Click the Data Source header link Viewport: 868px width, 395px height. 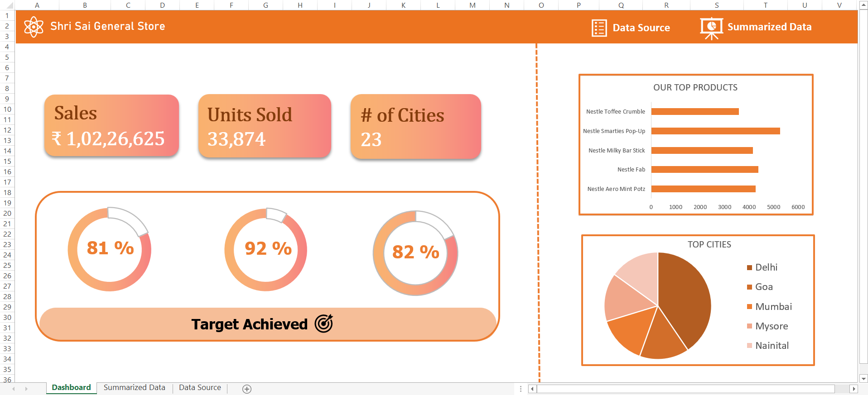pos(641,28)
